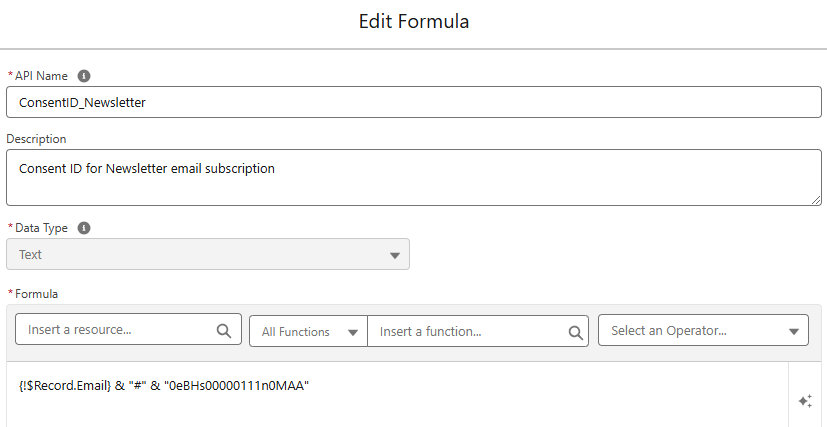Click the API Name info icon

click(84, 76)
